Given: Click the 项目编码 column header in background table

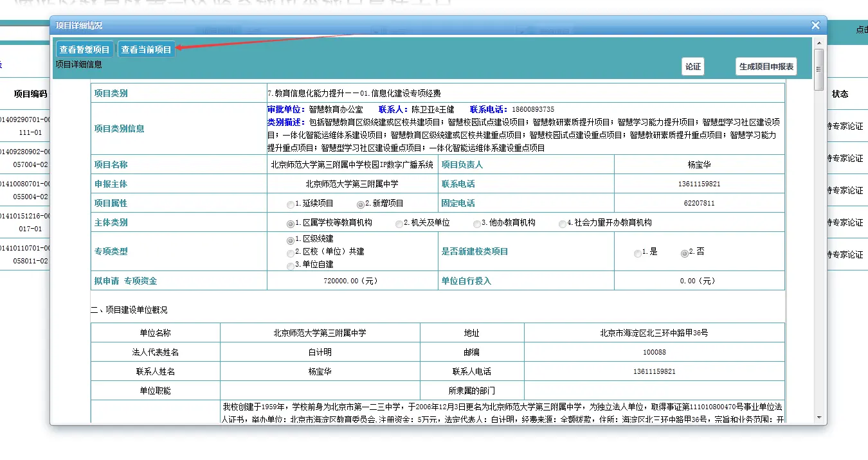Looking at the screenshot, I should coord(30,94).
